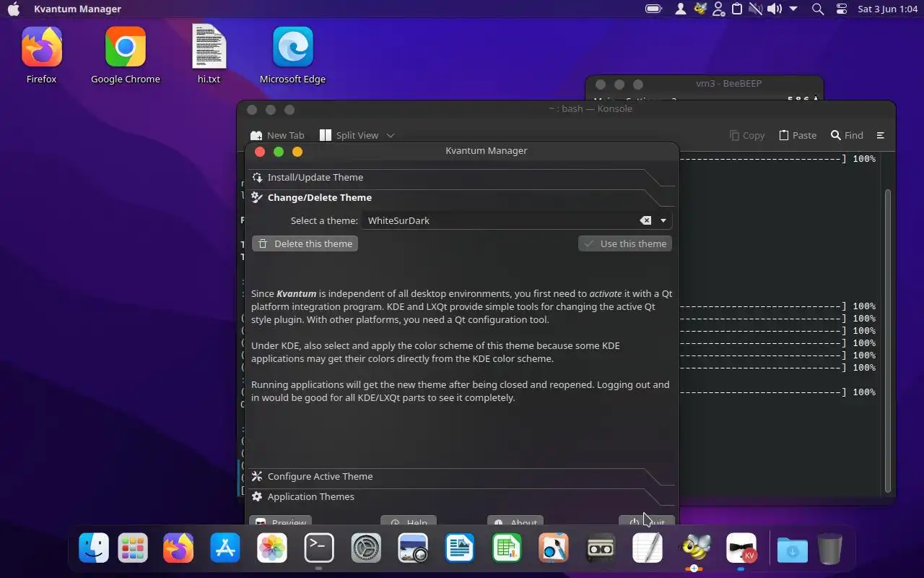The width and height of the screenshot is (924, 578).
Task: Open the Terminal dock icon
Action: pyautogui.click(x=319, y=548)
